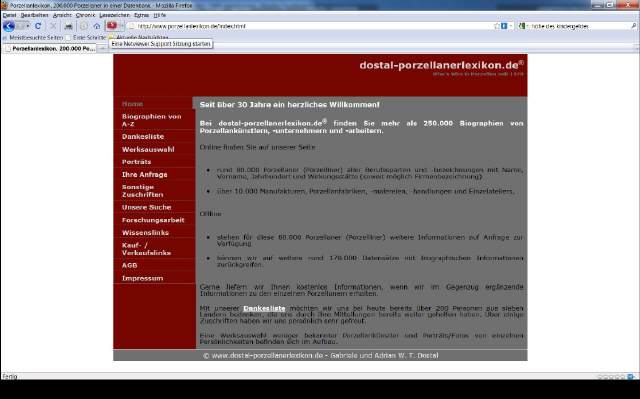This screenshot has height=399, width=640.
Task: Click the stop loading X icon
Action: click(53, 26)
